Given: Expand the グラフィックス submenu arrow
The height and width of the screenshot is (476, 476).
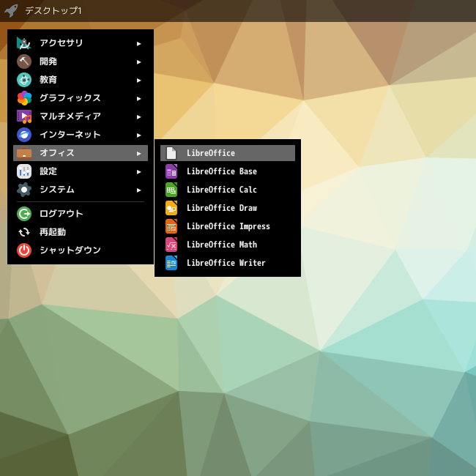Looking at the screenshot, I should [138, 99].
